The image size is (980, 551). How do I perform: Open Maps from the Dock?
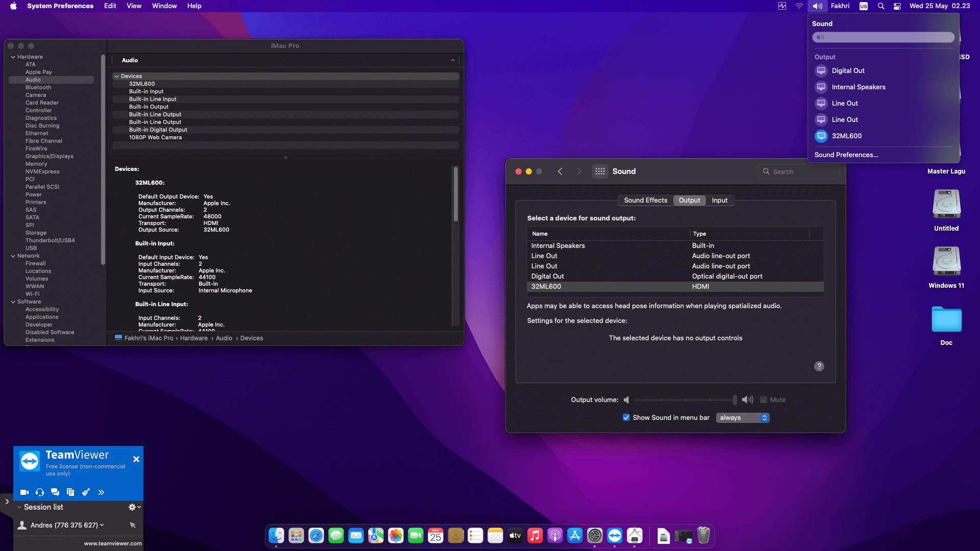point(376,536)
